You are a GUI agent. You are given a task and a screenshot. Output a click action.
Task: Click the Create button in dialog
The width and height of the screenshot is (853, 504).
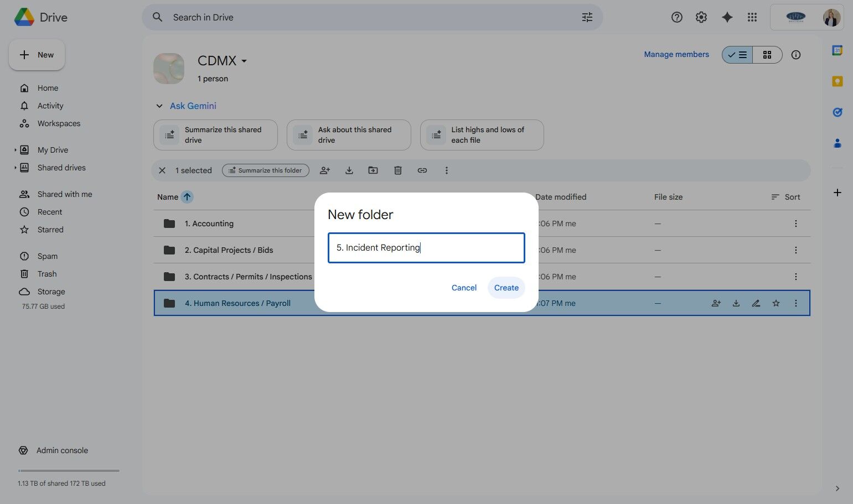(x=506, y=288)
